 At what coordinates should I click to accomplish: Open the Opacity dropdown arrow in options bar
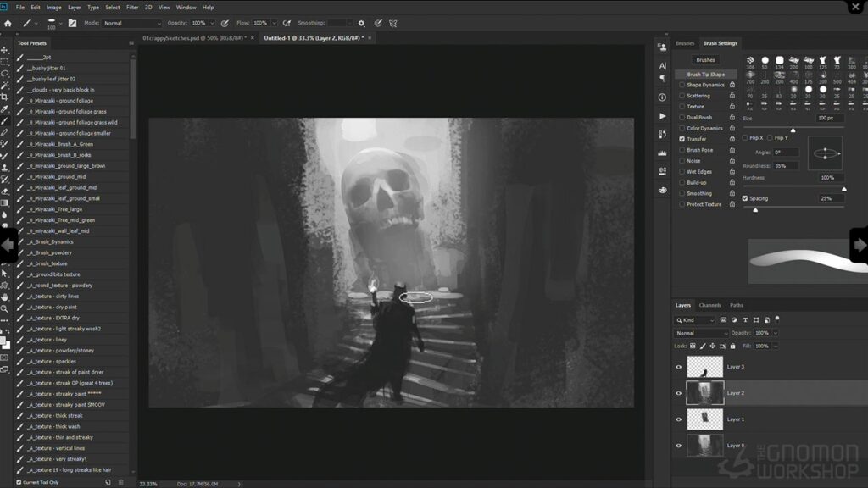(212, 23)
